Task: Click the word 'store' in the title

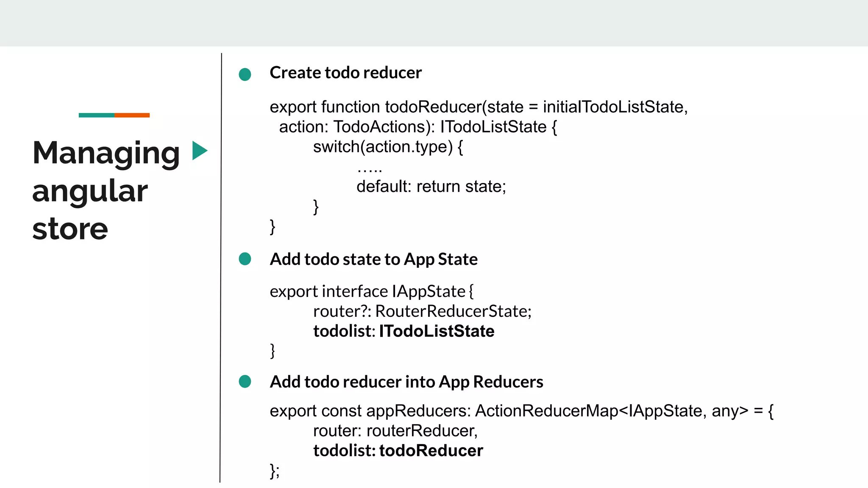Action: (70, 229)
